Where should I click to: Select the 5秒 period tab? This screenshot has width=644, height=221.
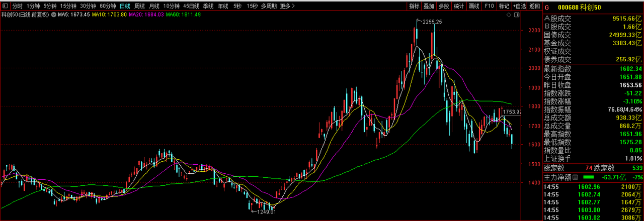click(237, 6)
